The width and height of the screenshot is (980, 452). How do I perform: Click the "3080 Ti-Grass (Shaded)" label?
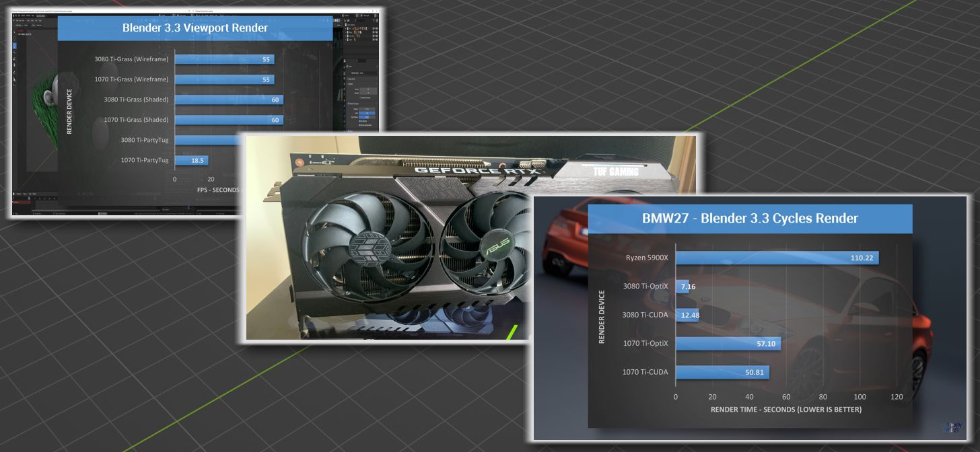tap(136, 100)
